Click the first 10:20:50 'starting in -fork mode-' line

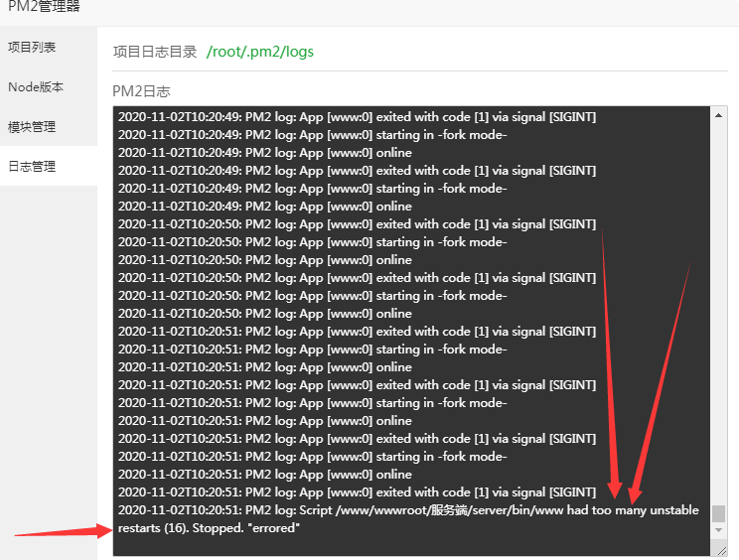coord(313,242)
